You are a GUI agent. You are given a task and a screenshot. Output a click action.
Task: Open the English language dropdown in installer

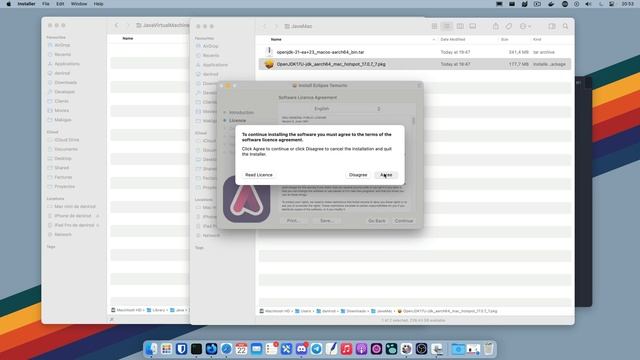tap(347, 109)
